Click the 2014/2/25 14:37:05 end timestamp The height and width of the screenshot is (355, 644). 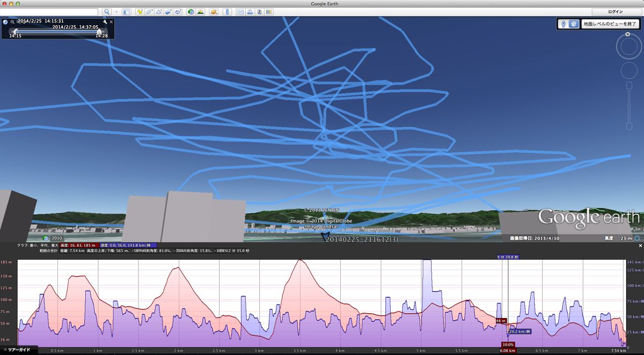pyautogui.click(x=75, y=27)
